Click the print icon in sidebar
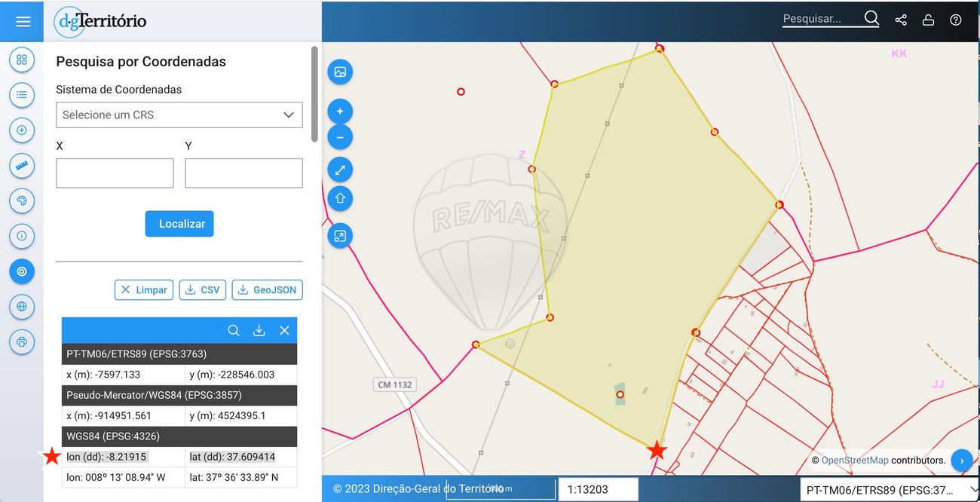The image size is (980, 502). (x=22, y=342)
